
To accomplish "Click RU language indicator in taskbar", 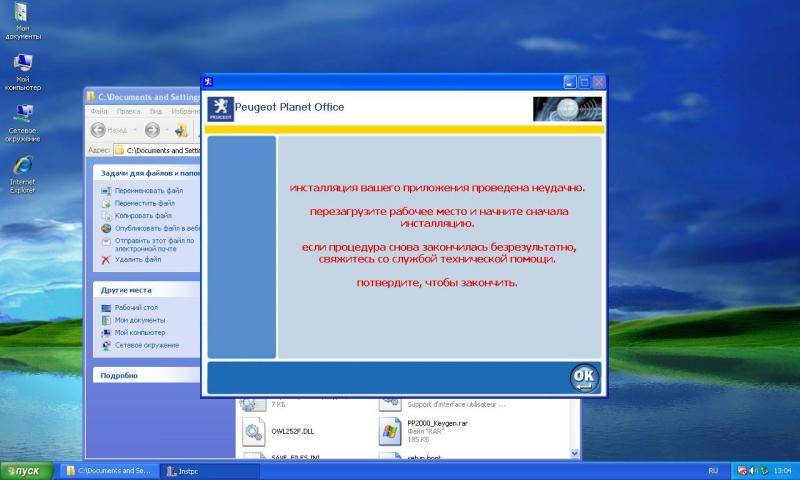I will [713, 470].
